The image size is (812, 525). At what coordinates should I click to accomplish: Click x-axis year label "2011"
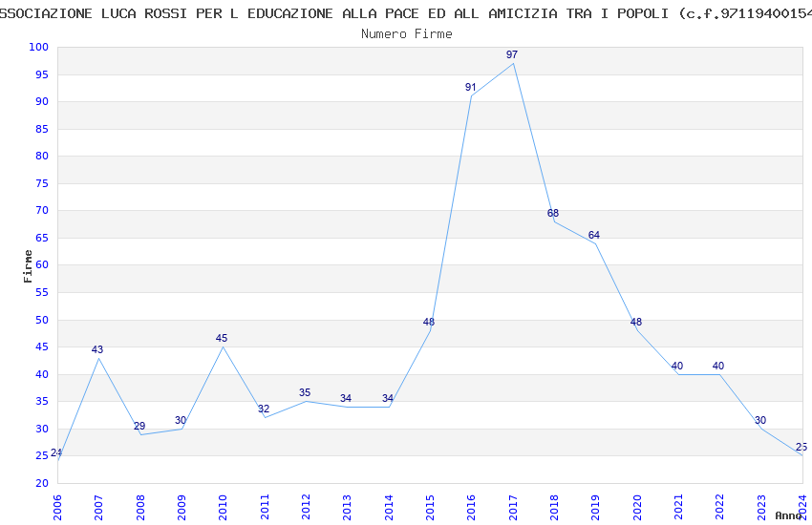(x=264, y=508)
